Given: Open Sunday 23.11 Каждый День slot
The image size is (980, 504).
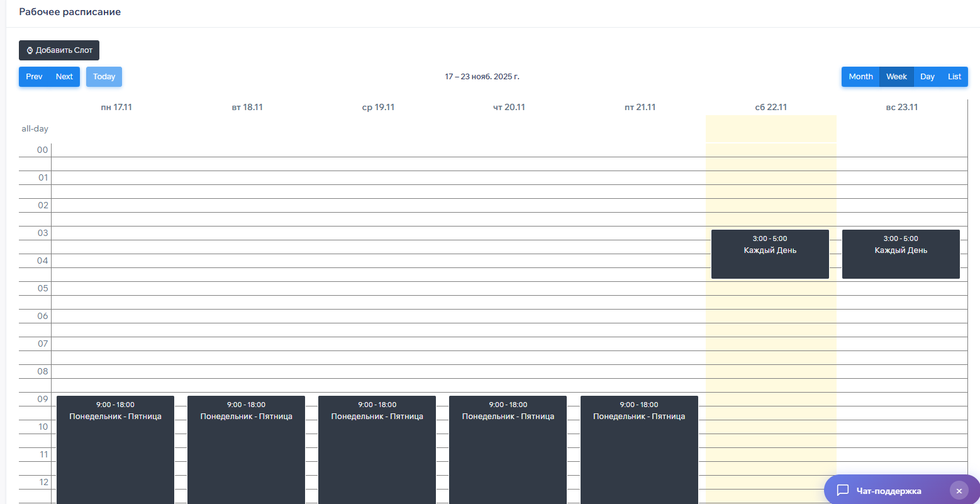Looking at the screenshot, I should (x=901, y=254).
